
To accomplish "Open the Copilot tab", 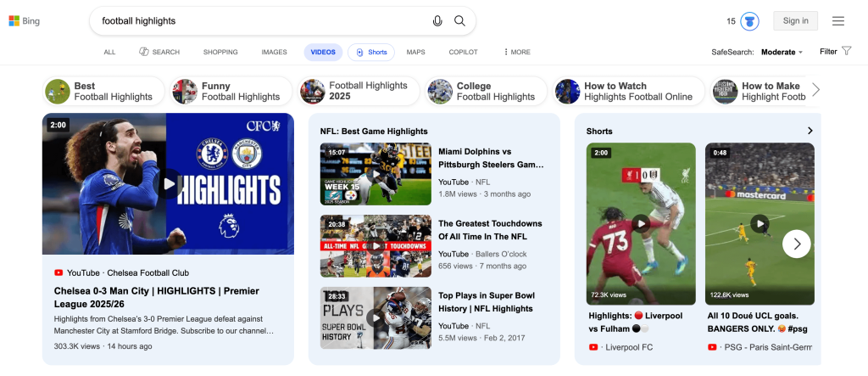I will point(464,52).
